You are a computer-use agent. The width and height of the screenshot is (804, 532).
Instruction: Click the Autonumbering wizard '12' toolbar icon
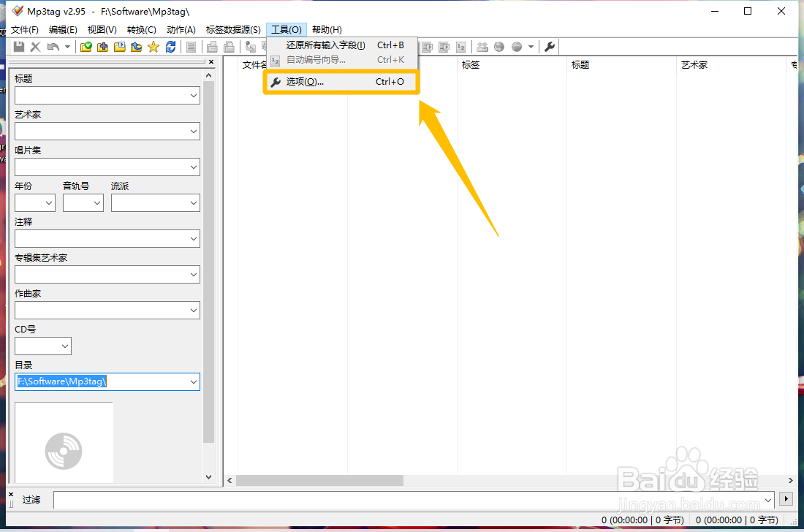pyautogui.click(x=461, y=47)
